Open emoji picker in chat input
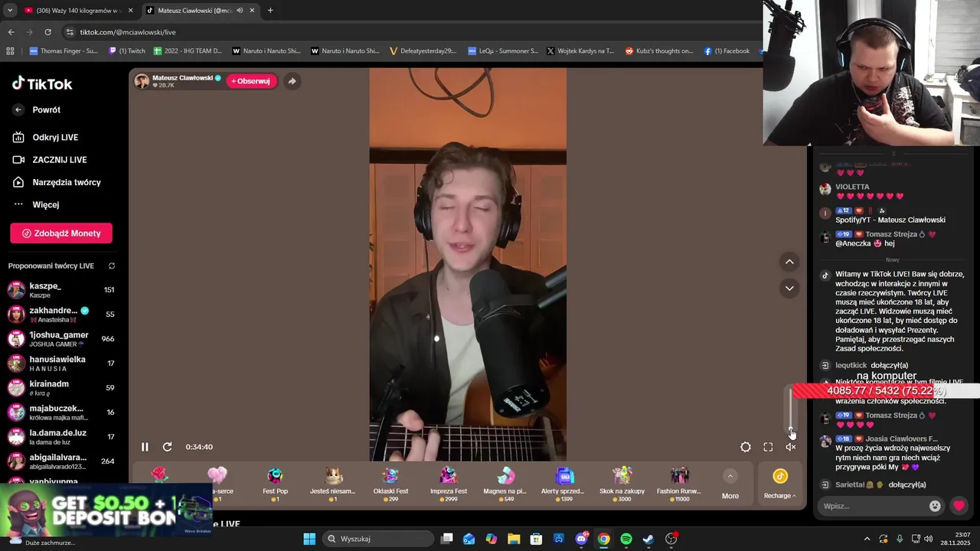This screenshot has width=980, height=551. 935,506
